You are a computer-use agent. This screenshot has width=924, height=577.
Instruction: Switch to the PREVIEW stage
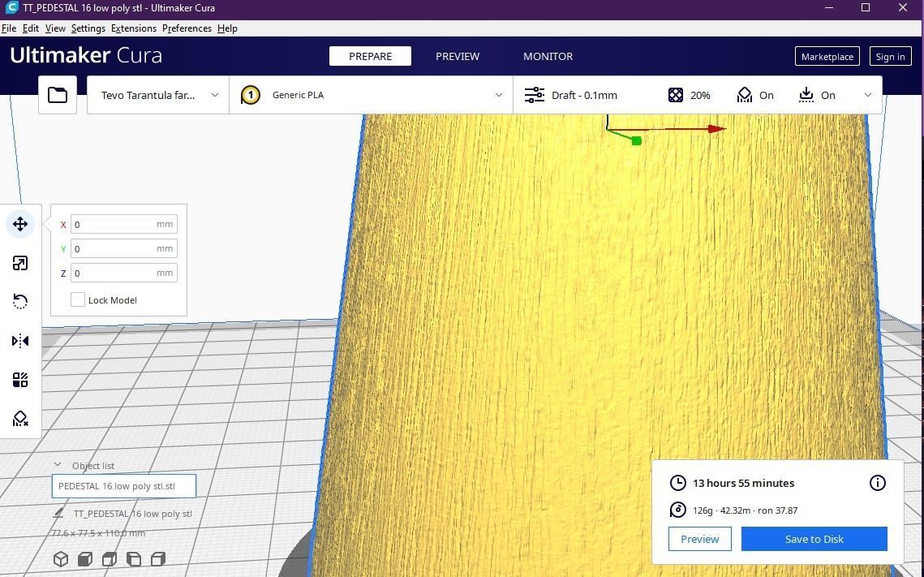click(x=458, y=56)
